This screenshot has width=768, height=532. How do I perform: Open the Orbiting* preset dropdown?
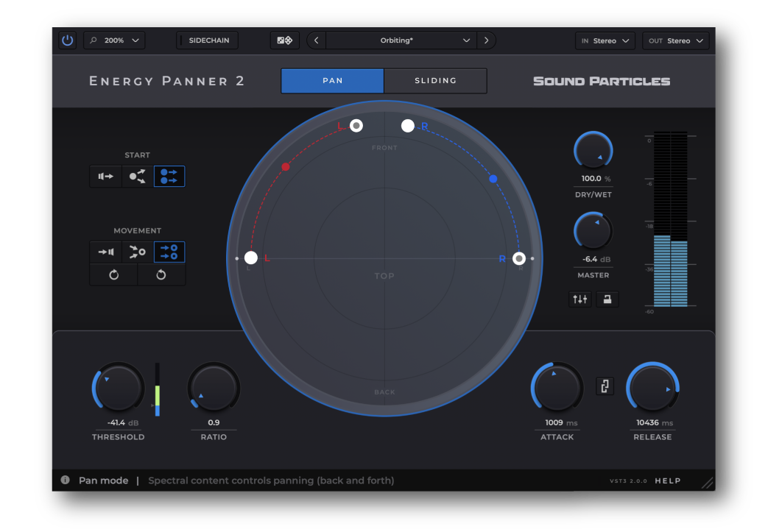tap(401, 40)
